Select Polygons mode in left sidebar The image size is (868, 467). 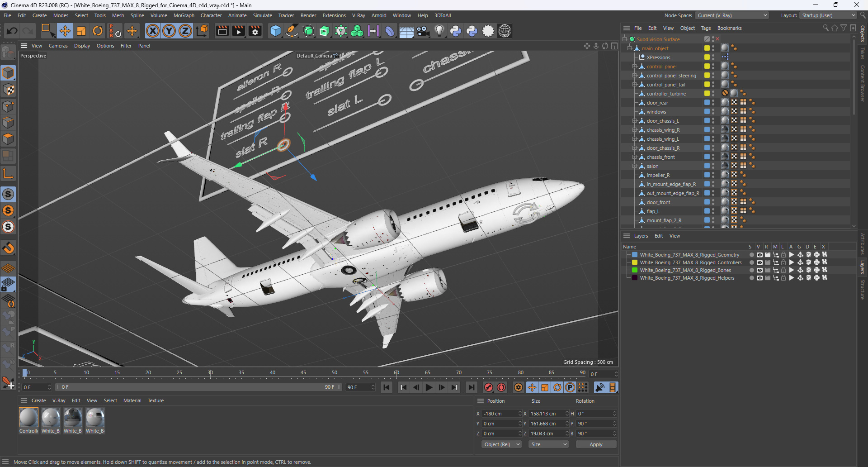pyautogui.click(x=8, y=139)
